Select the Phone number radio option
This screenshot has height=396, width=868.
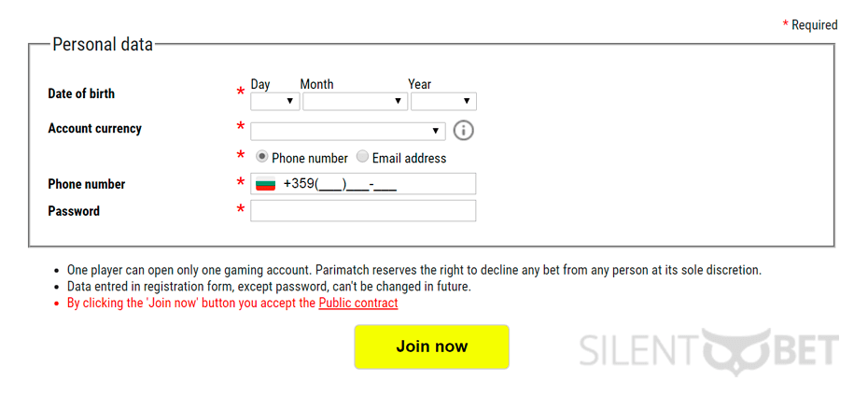click(262, 157)
